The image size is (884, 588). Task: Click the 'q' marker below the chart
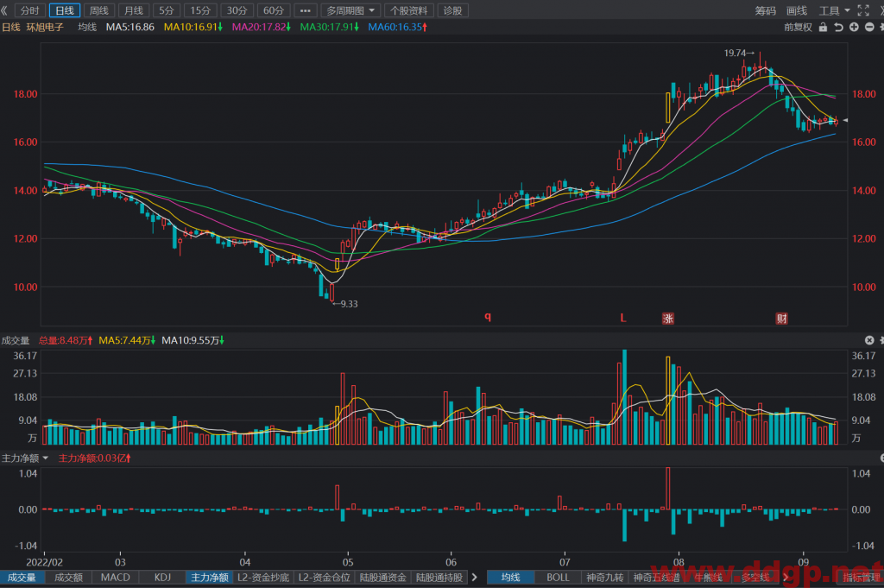(488, 316)
